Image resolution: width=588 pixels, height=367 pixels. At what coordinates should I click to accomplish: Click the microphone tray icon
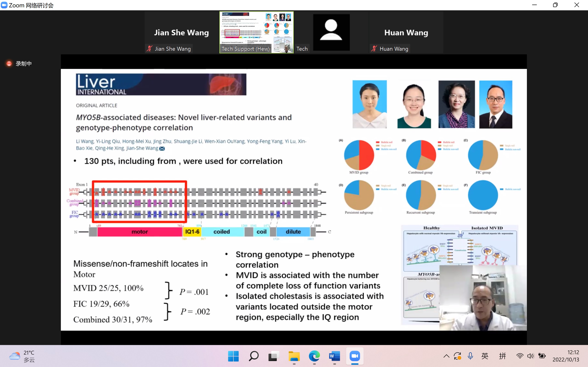[470, 356]
